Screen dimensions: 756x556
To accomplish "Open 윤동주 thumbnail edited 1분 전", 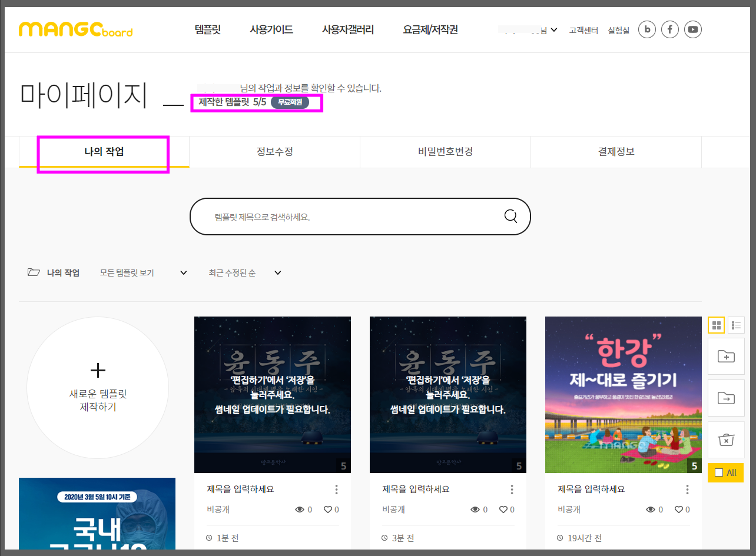I will point(273,395).
